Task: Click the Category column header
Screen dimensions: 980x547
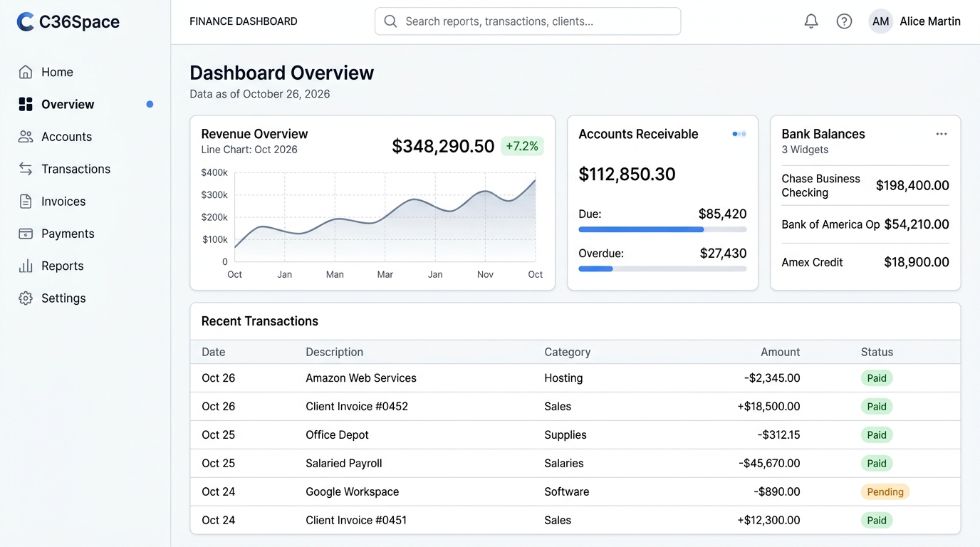Action: click(568, 352)
